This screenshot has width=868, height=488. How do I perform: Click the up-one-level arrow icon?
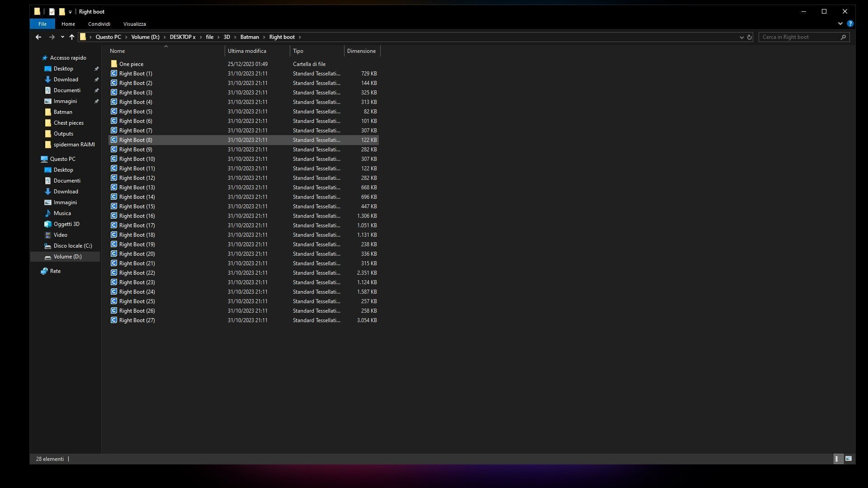coord(71,37)
